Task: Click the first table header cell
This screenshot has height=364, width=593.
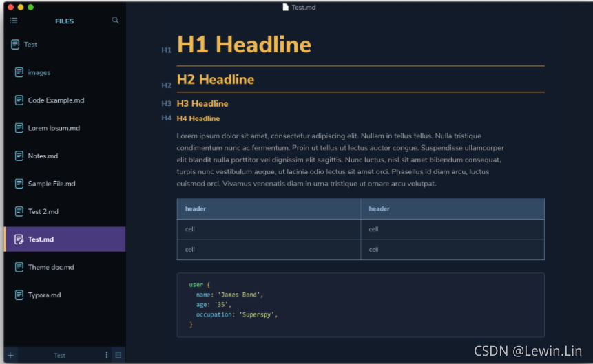Action: pos(269,208)
